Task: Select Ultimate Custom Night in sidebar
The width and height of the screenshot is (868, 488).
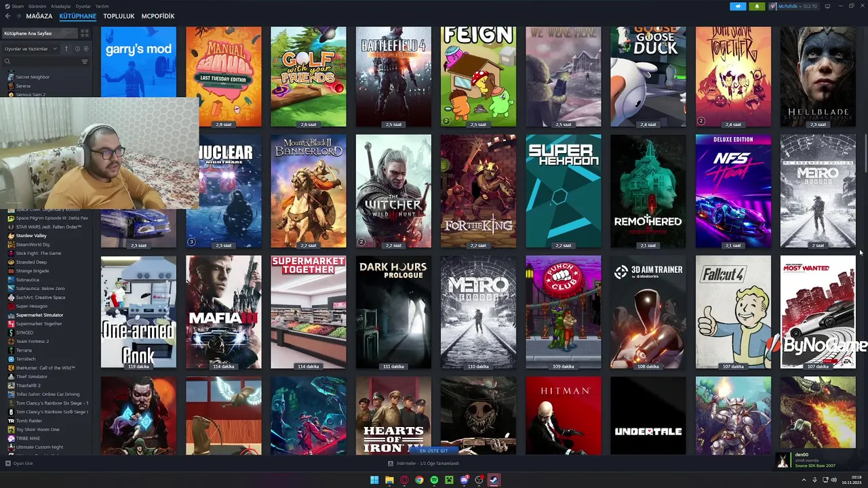Action: click(x=39, y=447)
